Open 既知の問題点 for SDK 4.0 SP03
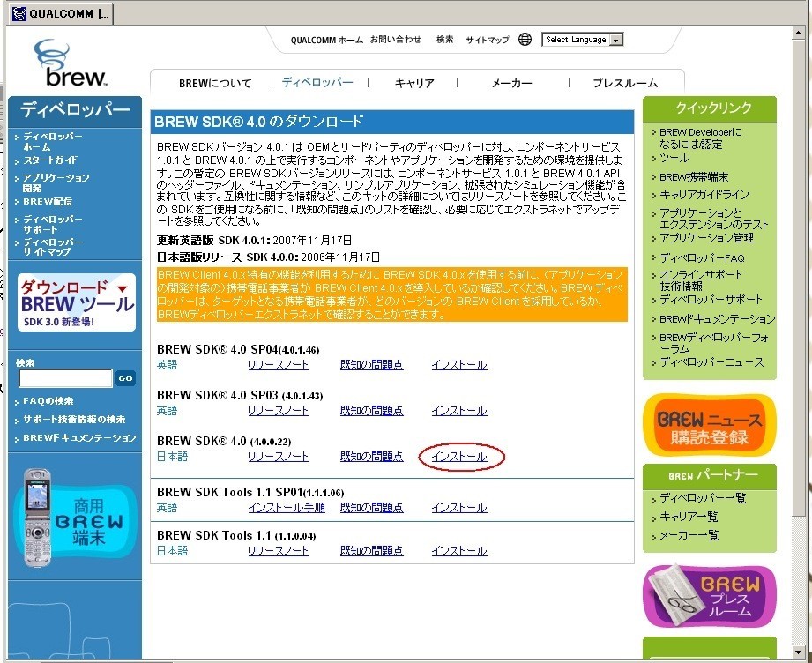Screen dimensions: 812x663 tap(371, 411)
